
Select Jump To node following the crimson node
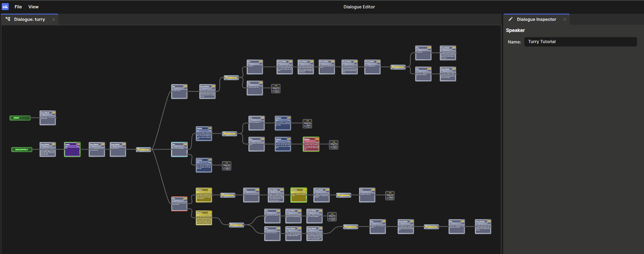point(334,145)
